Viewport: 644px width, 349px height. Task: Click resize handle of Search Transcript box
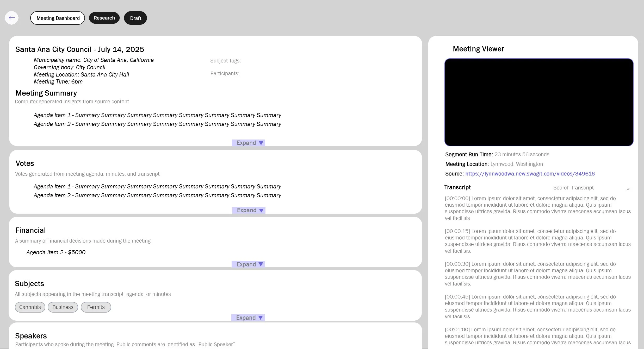pos(628,189)
